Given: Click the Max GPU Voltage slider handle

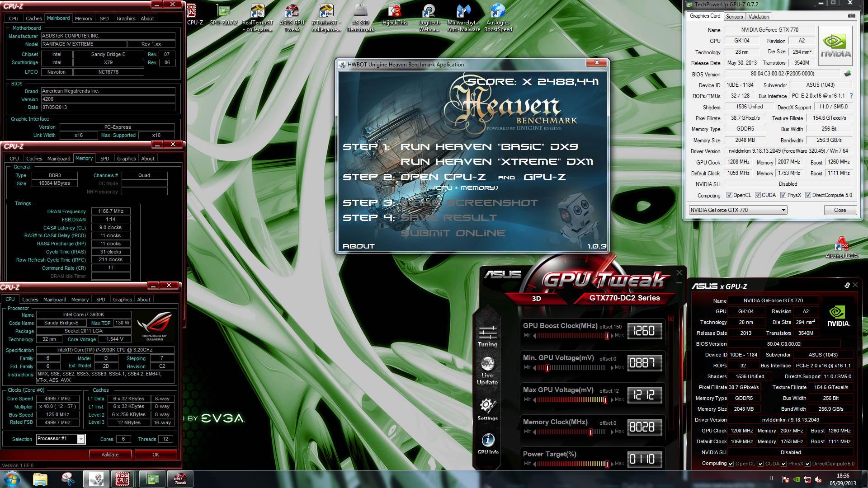Looking at the screenshot, I should 605,400.
